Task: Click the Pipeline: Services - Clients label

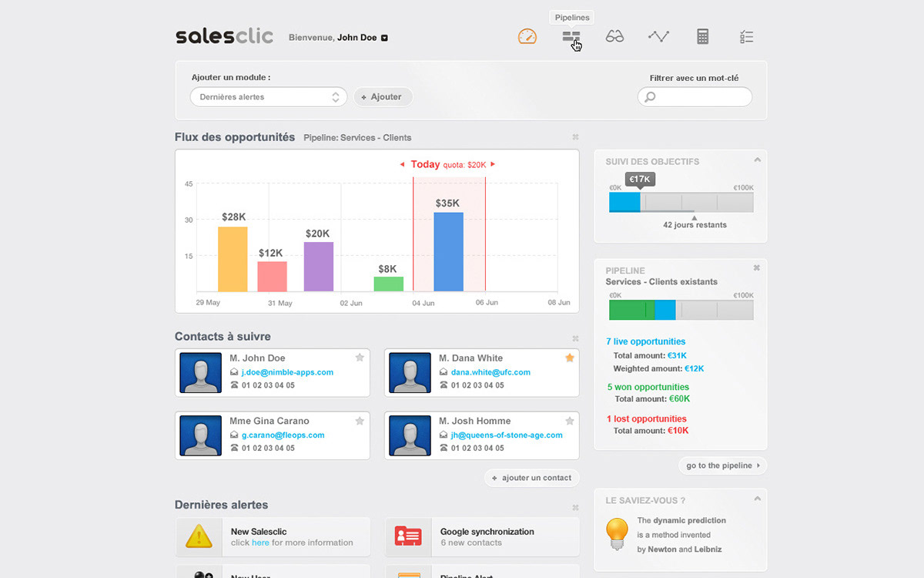Action: [357, 138]
